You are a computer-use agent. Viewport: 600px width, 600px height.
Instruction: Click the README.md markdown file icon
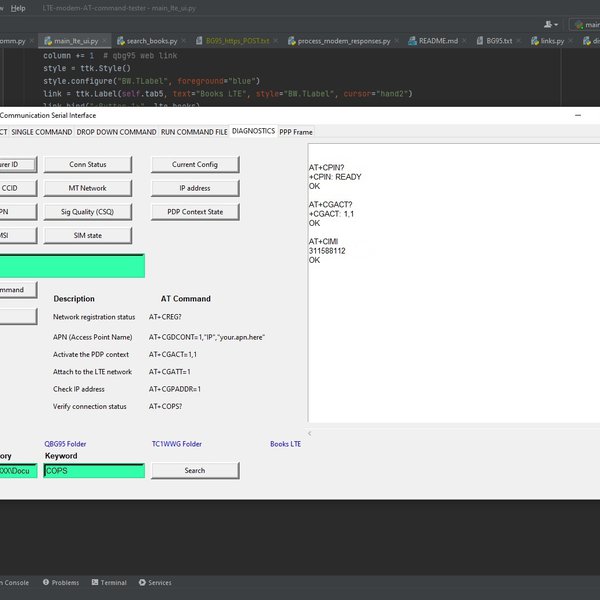tap(412, 41)
